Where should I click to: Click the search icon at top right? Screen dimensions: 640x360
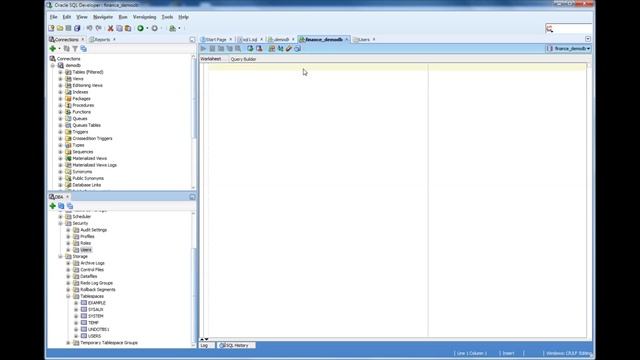pos(549,28)
